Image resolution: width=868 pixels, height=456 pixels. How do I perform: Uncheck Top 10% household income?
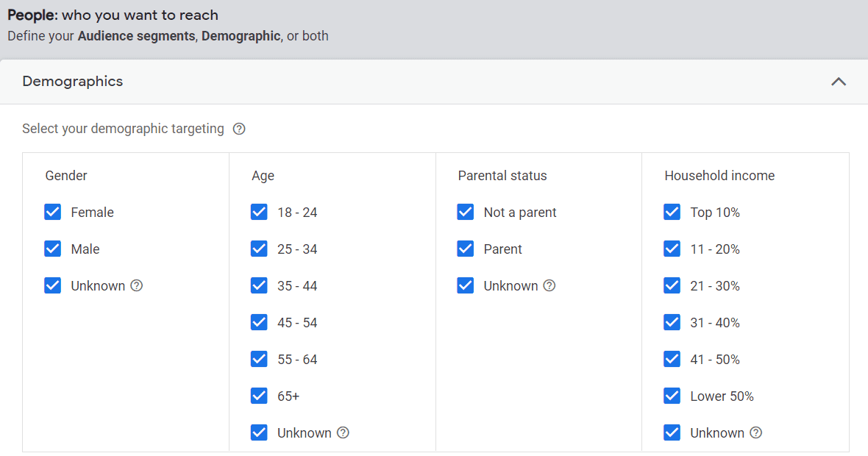tap(672, 212)
